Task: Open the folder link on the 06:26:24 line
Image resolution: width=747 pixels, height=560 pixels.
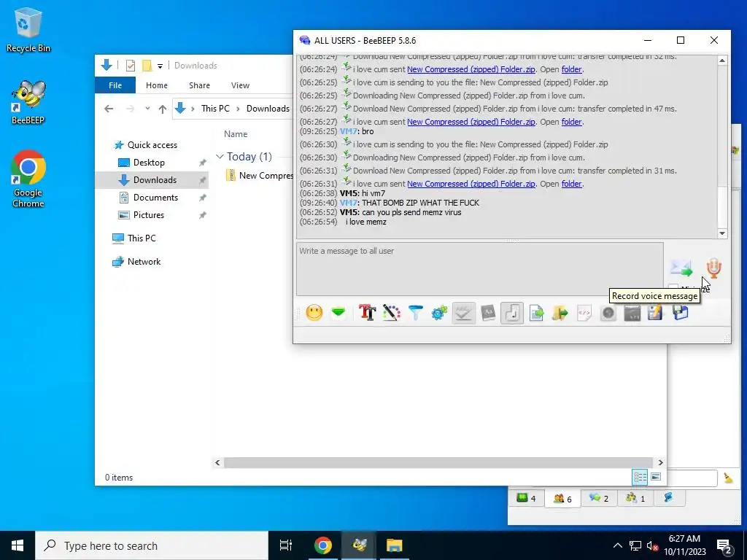Action: (571, 69)
